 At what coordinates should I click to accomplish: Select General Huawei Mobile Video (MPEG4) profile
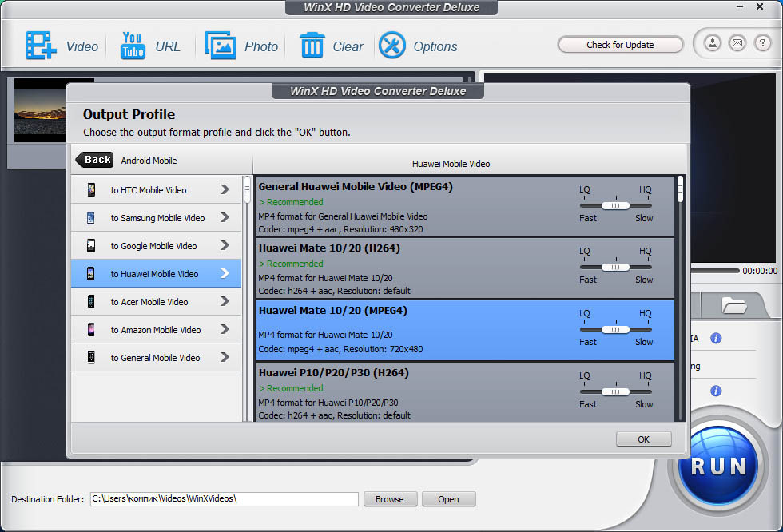[465, 207]
